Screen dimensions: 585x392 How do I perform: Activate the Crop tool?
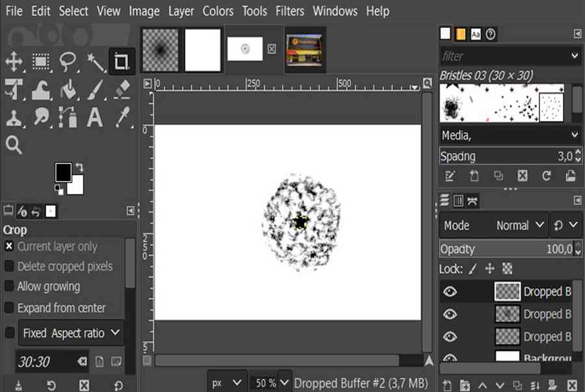pyautogui.click(x=122, y=62)
